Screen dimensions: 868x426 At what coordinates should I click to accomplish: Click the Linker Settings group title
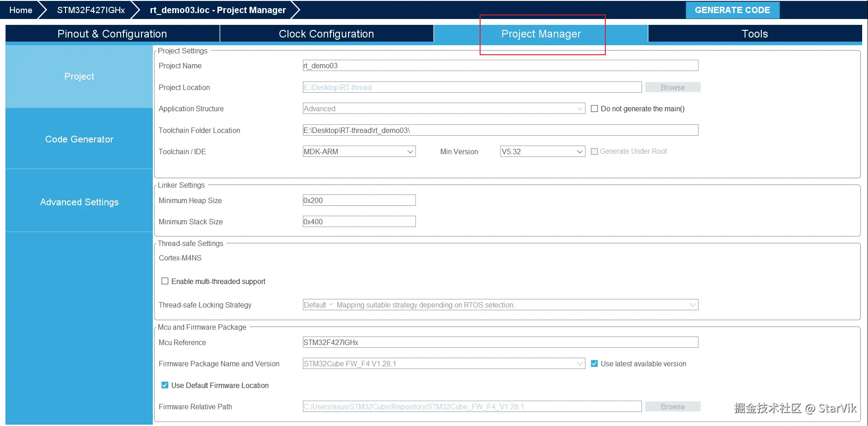(181, 185)
